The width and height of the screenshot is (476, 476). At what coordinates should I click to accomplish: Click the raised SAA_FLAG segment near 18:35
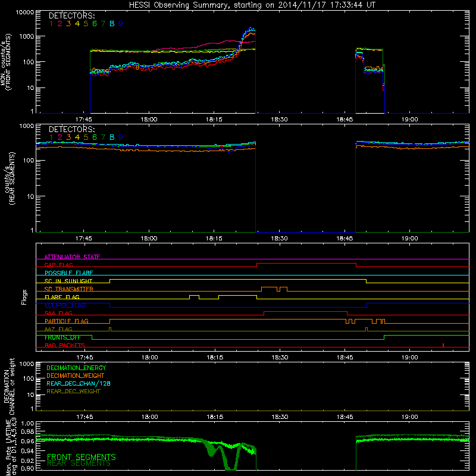[305, 311]
